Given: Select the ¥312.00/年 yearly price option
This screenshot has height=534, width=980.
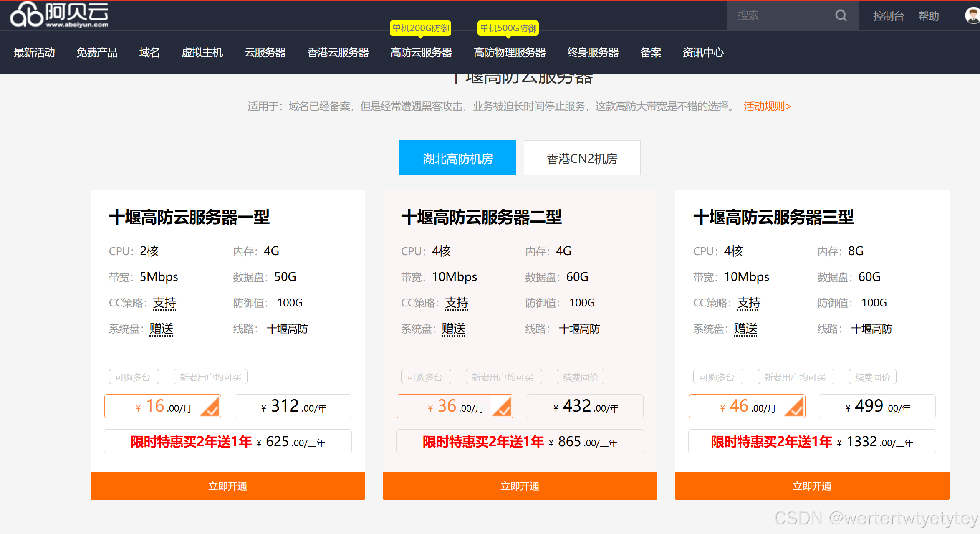Looking at the screenshot, I should 293,406.
